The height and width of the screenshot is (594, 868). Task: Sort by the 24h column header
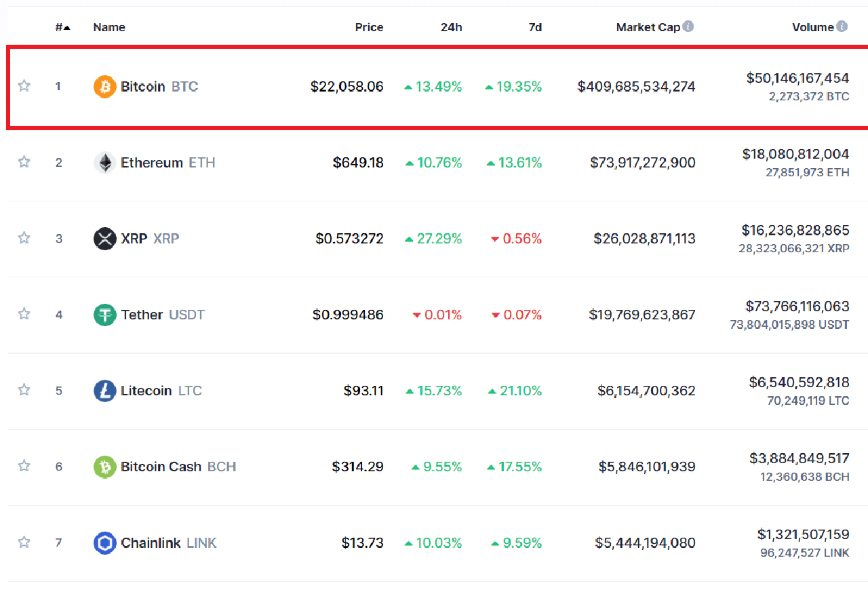tap(450, 27)
